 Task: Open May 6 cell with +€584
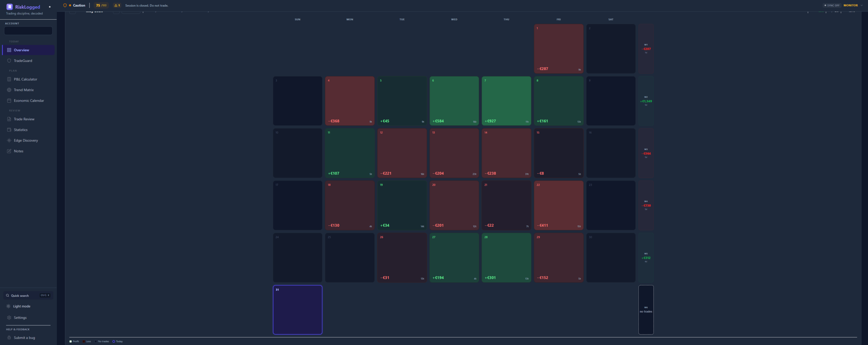pyautogui.click(x=454, y=101)
